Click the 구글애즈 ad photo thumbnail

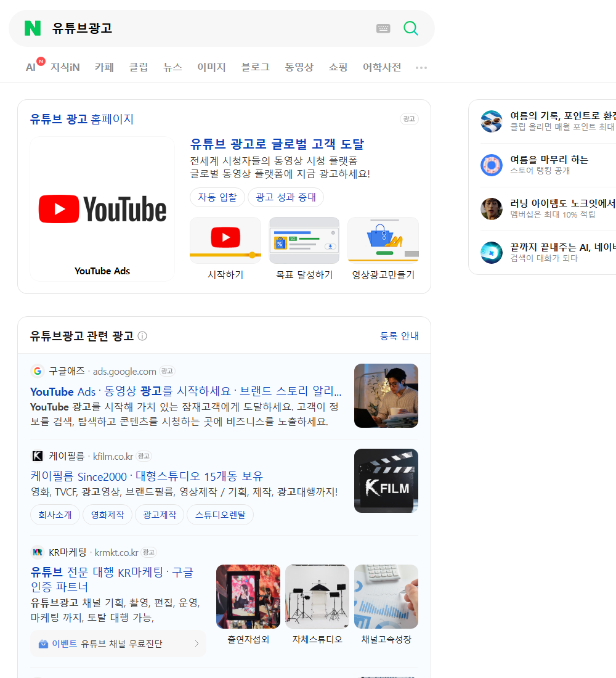click(386, 396)
